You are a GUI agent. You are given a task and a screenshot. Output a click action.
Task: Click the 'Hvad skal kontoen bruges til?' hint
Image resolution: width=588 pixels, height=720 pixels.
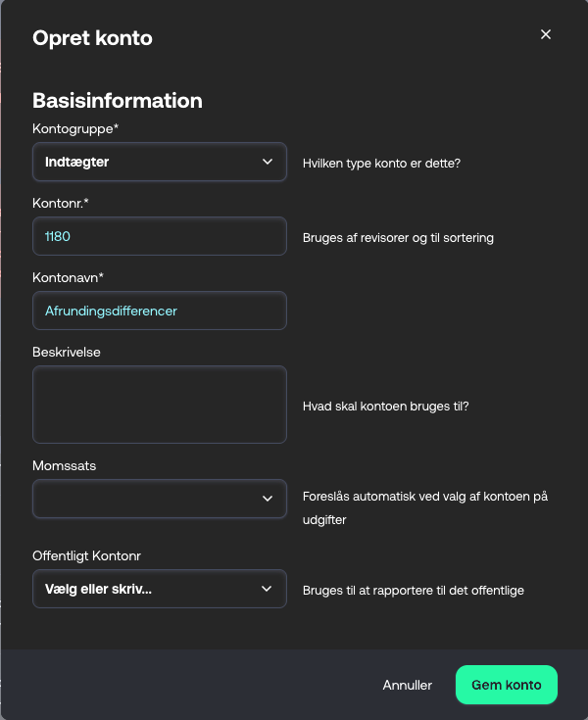[x=385, y=406]
